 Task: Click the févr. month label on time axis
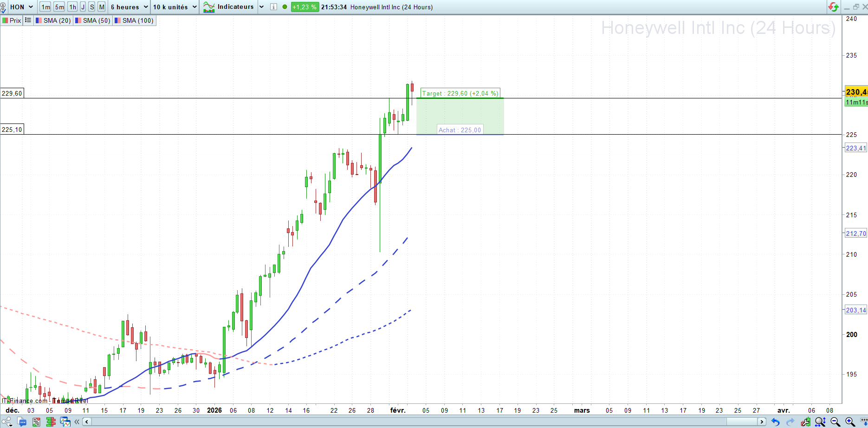(x=398, y=410)
